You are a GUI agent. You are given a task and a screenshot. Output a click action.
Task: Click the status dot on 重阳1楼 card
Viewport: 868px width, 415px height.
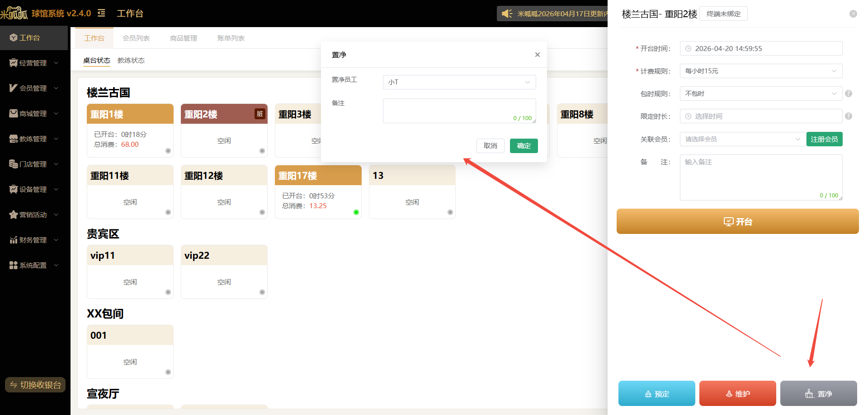tap(168, 151)
